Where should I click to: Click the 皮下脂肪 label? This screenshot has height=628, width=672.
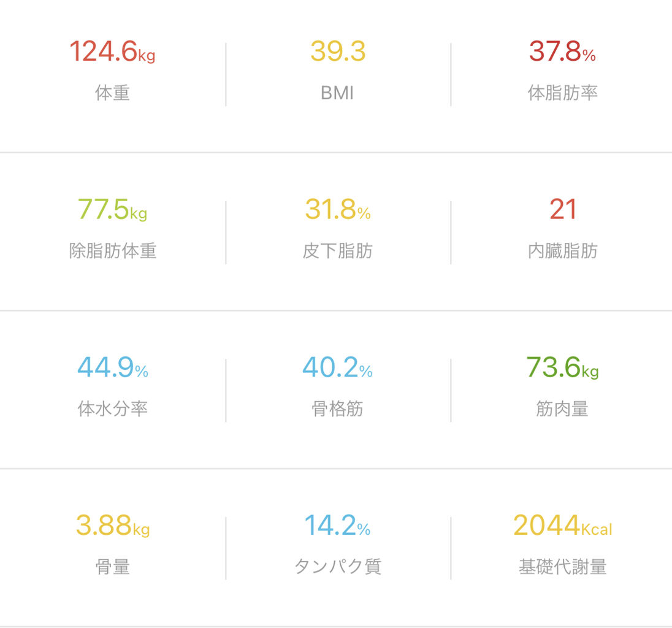337,251
